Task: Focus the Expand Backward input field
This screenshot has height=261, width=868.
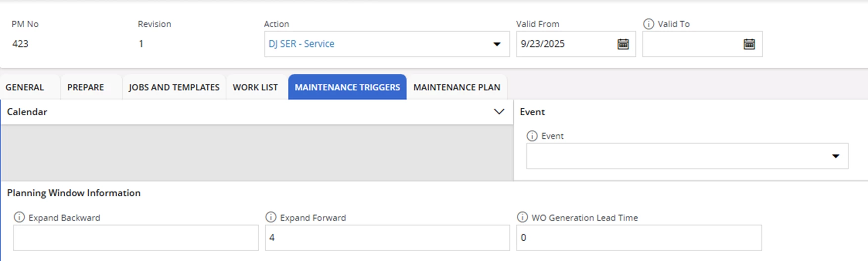Action: (136, 238)
